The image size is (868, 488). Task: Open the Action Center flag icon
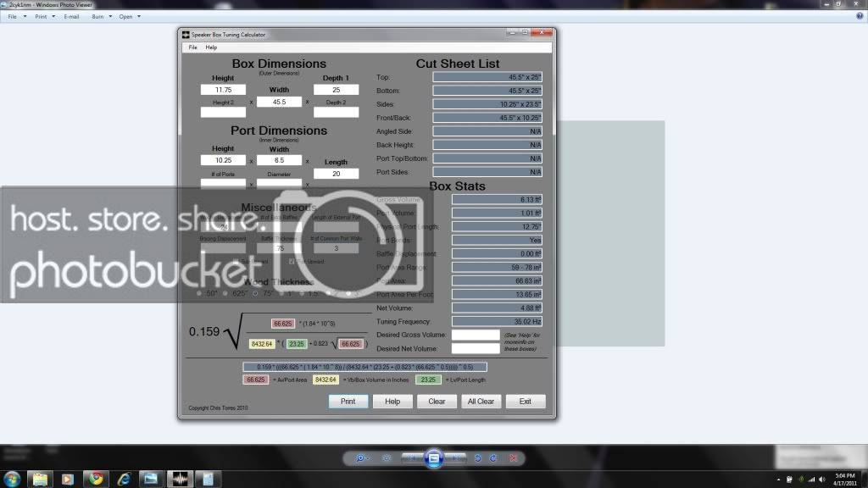[x=789, y=480]
